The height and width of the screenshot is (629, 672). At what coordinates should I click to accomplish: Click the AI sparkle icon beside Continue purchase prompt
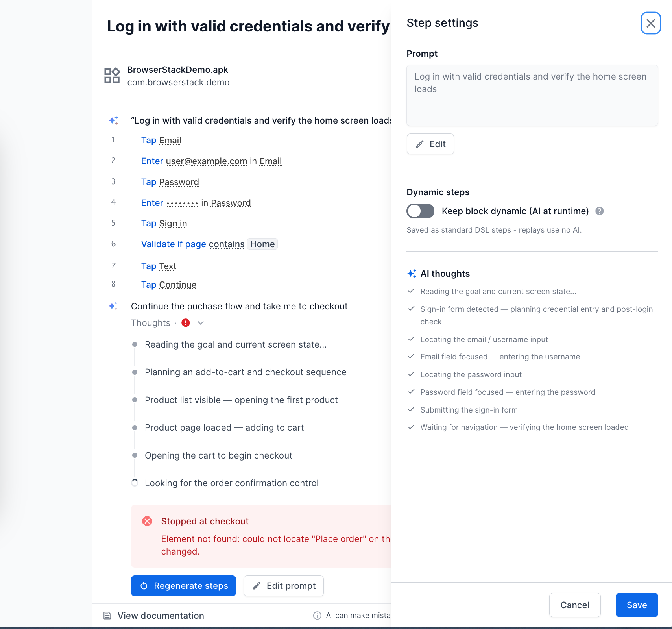pyautogui.click(x=113, y=306)
